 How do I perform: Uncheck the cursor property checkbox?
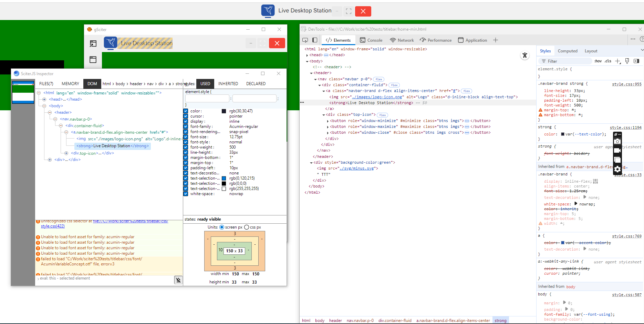(186, 116)
